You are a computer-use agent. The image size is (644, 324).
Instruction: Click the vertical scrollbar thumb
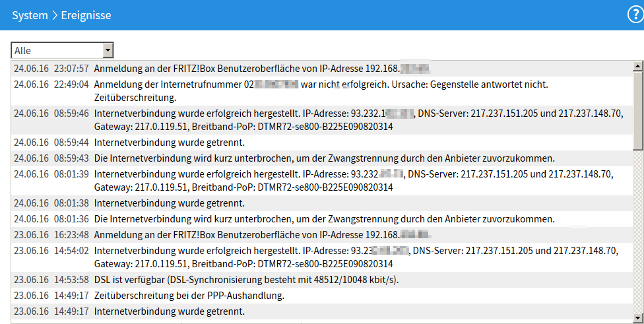[x=637, y=109]
